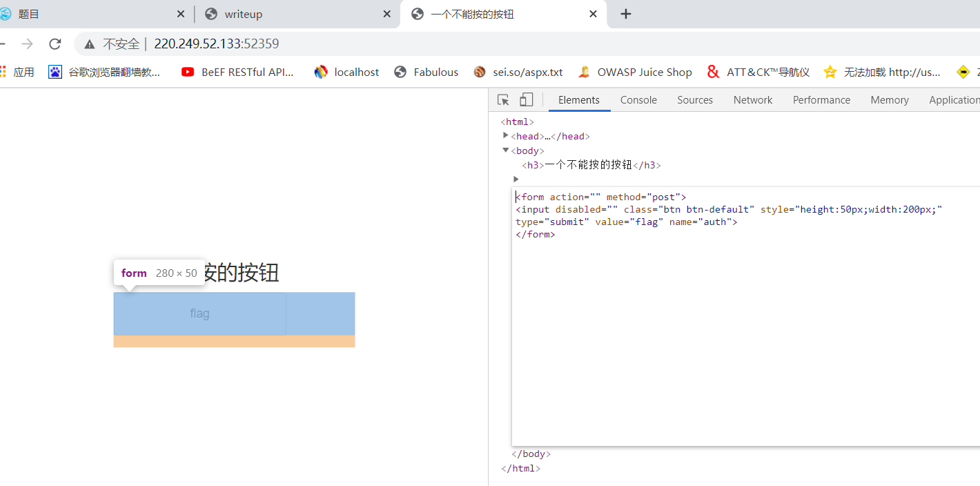Click the disabled flag button on page

[x=199, y=313]
